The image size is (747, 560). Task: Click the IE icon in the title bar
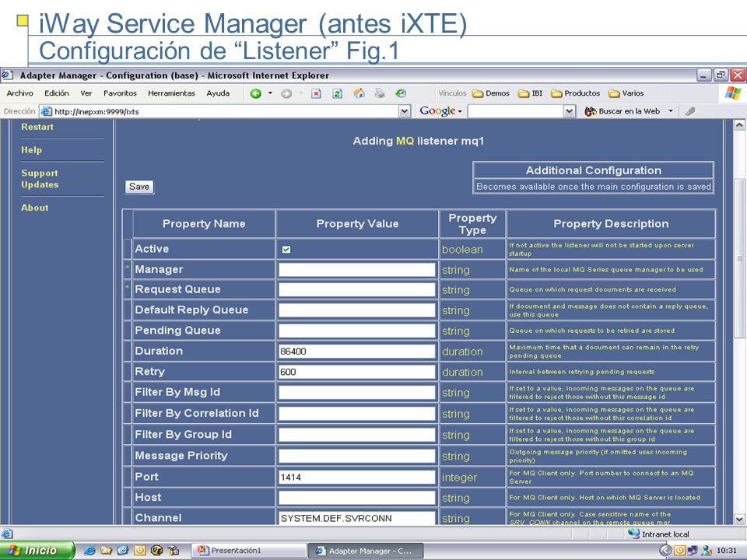coord(7,75)
